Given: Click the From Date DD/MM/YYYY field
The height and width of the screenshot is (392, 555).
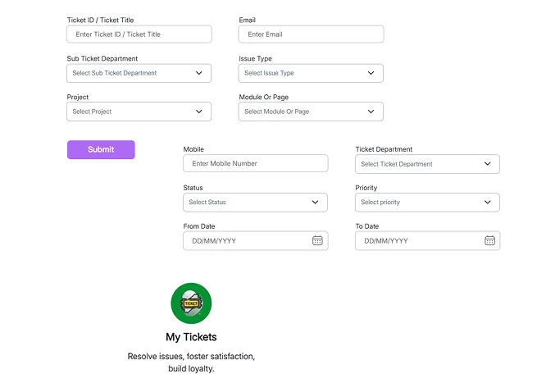Looking at the screenshot, I should tap(246, 240).
